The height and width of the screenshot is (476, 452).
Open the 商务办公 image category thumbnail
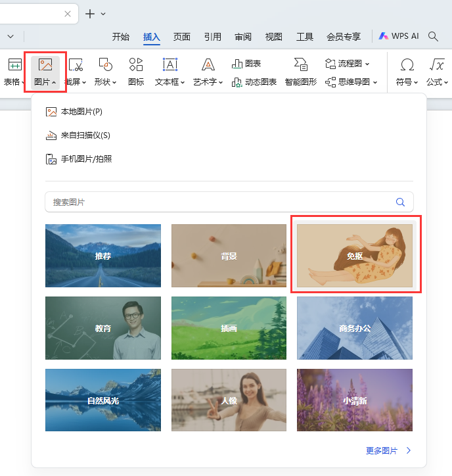tap(355, 328)
